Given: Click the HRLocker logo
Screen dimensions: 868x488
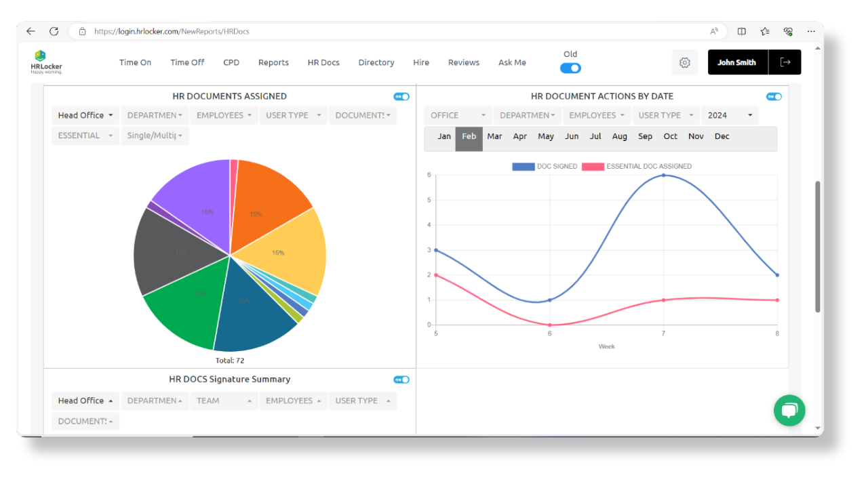Looking at the screenshot, I should 45,62.
